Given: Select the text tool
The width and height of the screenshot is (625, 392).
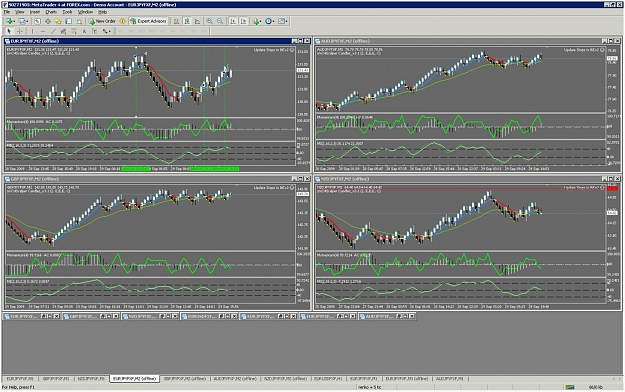Looking at the screenshot, I should click(85, 31).
